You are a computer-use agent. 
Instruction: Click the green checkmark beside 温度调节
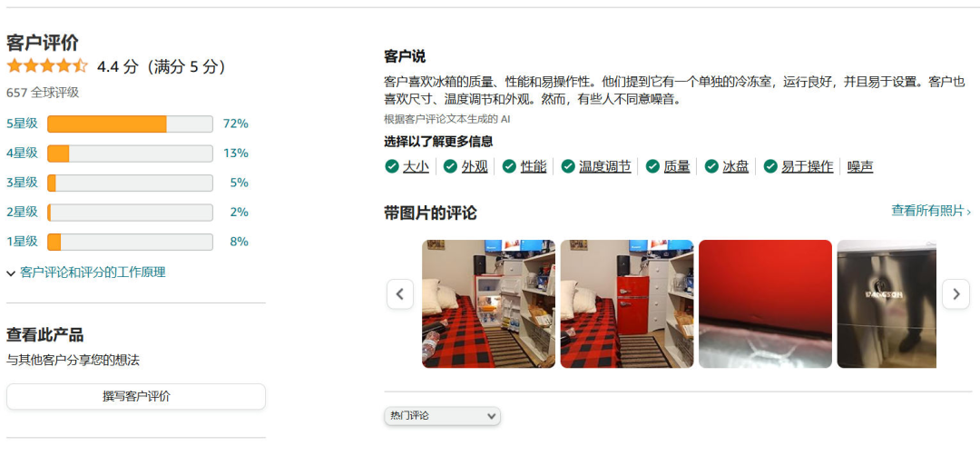(x=568, y=166)
